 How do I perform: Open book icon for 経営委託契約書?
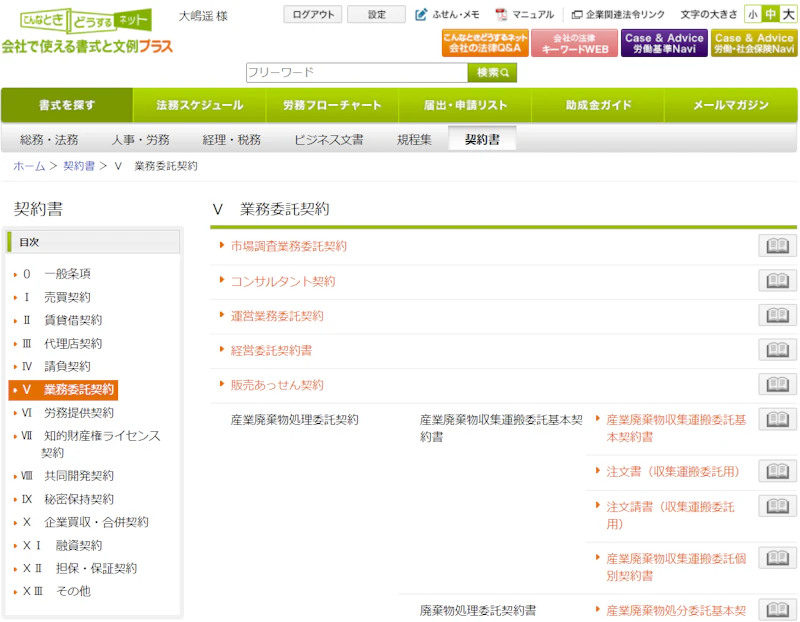point(777,350)
